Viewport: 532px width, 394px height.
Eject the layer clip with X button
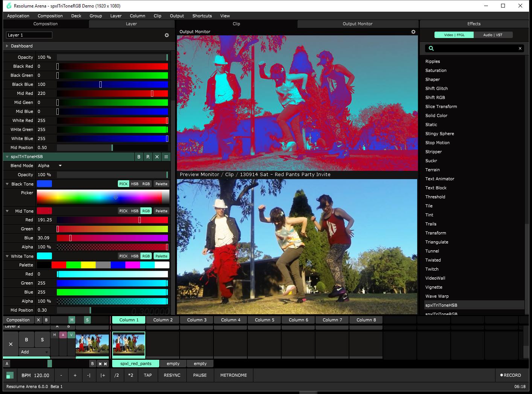click(11, 344)
